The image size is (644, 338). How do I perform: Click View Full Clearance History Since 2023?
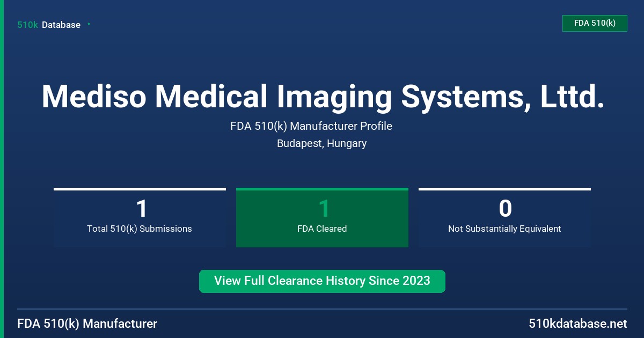(x=322, y=281)
